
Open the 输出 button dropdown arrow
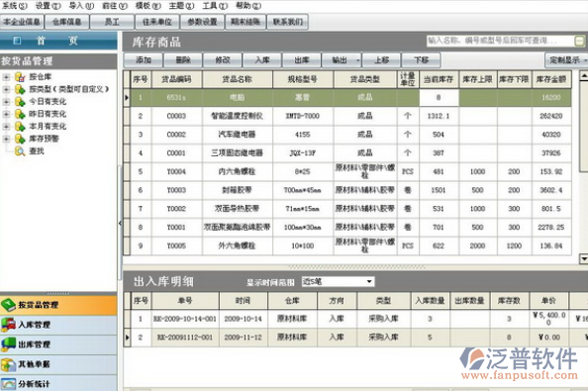[x=358, y=60]
